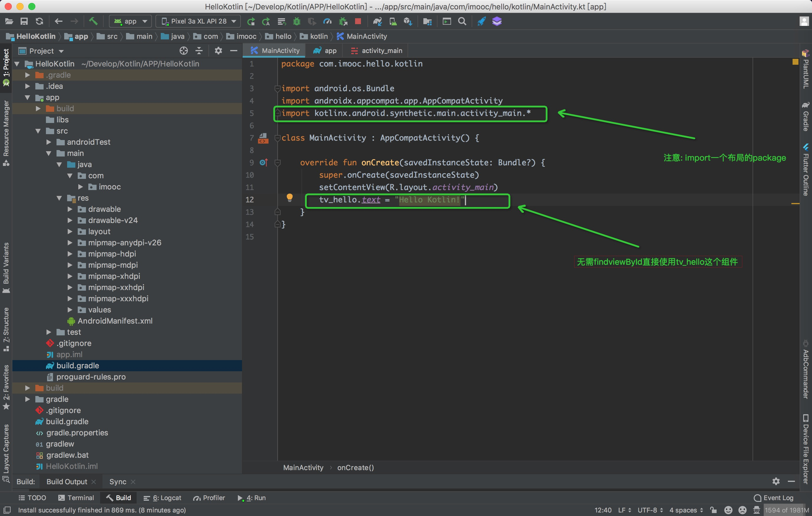Image resolution: width=812 pixels, height=516 pixels.
Task: Hide the Project panel with minus icon
Action: (234, 51)
